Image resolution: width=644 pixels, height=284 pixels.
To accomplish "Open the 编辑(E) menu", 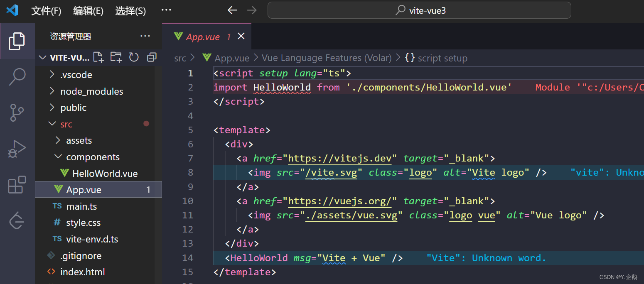I will coord(88,11).
